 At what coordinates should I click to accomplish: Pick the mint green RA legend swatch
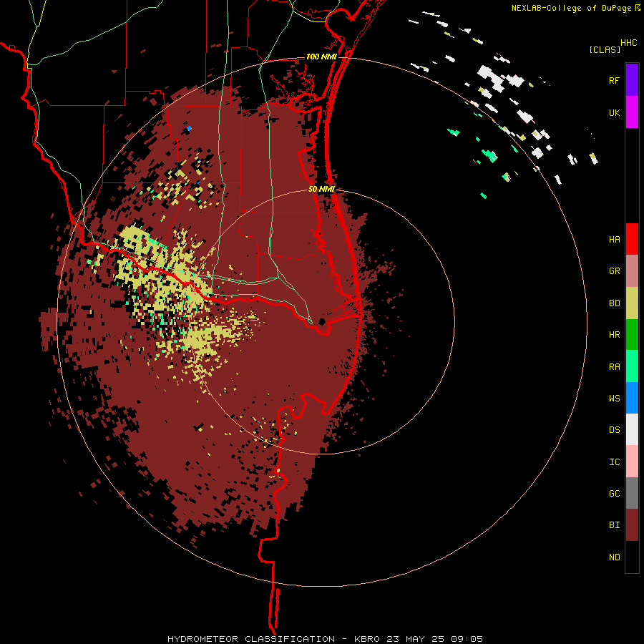[632, 366]
